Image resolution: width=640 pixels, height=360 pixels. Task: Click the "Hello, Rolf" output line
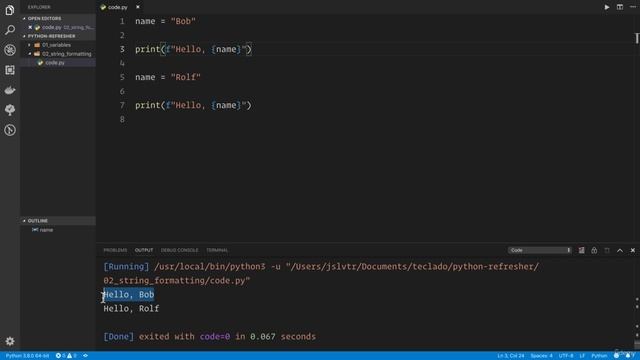pos(131,309)
